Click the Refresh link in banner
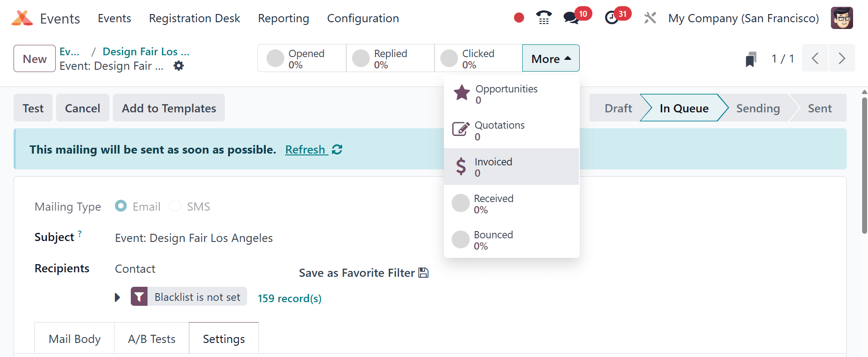This screenshot has width=868, height=357. tap(305, 150)
